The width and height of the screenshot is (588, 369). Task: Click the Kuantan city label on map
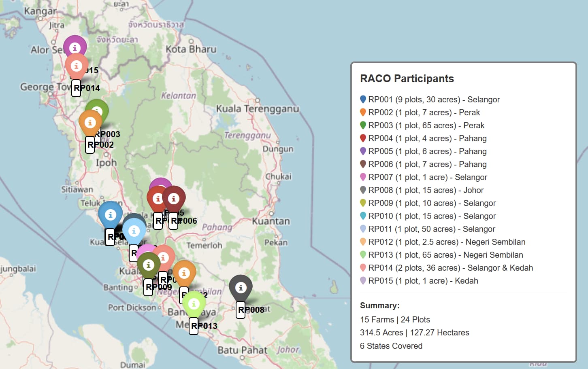coord(271,221)
